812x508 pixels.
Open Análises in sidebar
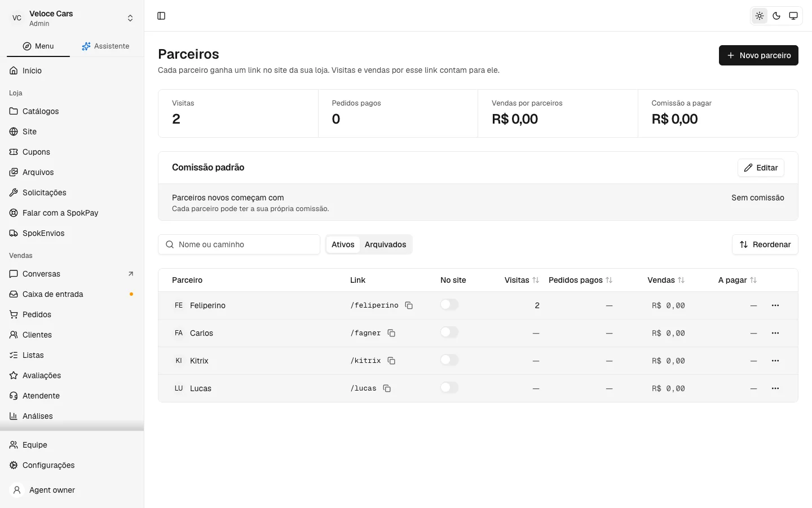click(x=72, y=416)
